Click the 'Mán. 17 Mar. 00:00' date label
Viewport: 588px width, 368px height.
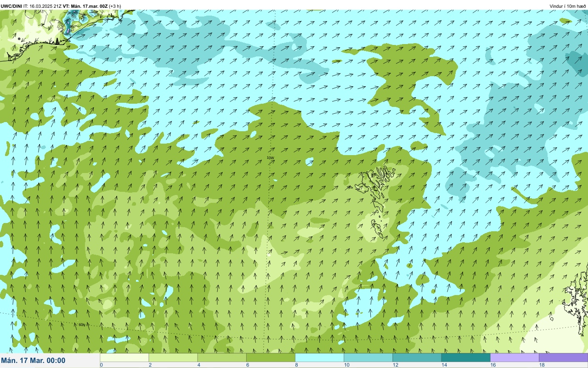pos(34,361)
